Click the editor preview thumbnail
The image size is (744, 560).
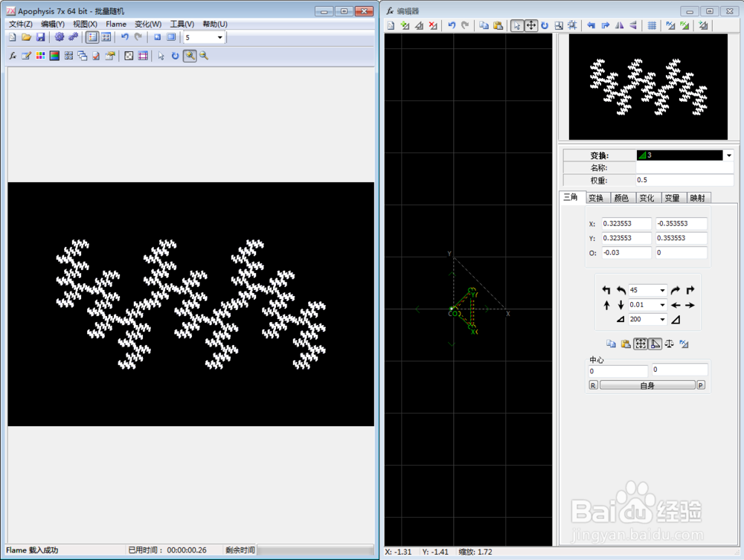[648, 87]
